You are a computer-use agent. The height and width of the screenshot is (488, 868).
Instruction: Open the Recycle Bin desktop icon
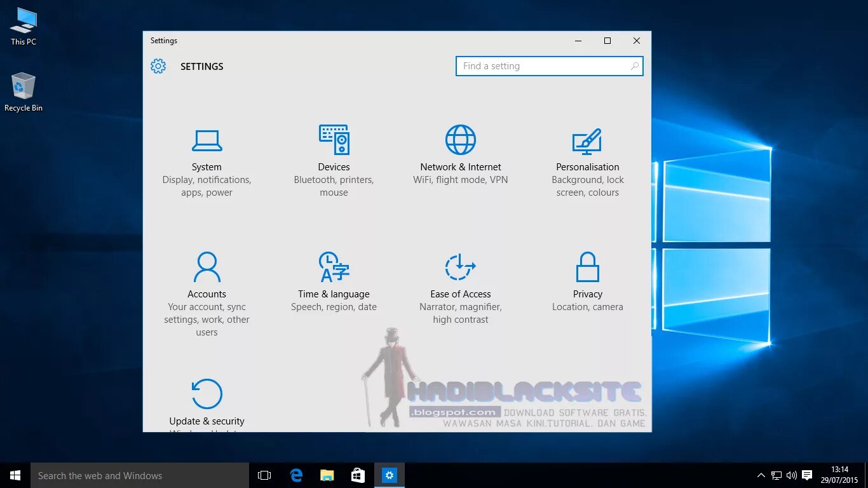pyautogui.click(x=24, y=93)
